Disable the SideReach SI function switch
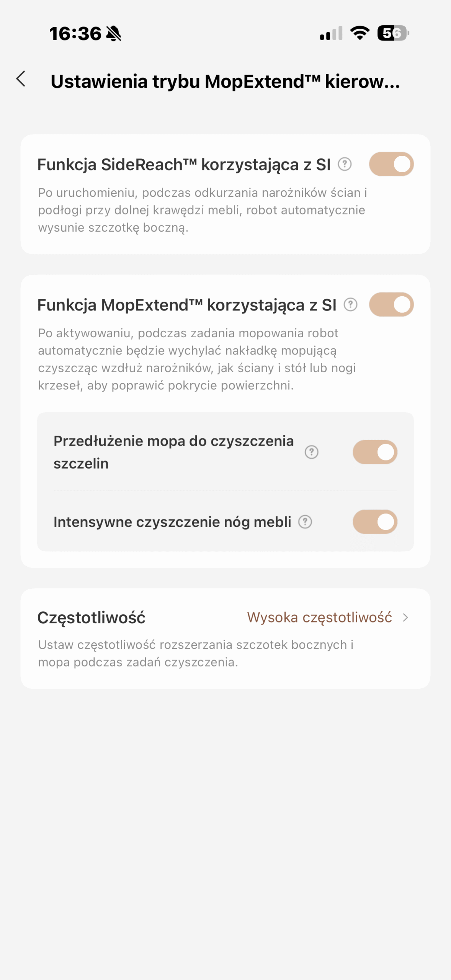Image resolution: width=451 pixels, height=980 pixels. (x=391, y=164)
